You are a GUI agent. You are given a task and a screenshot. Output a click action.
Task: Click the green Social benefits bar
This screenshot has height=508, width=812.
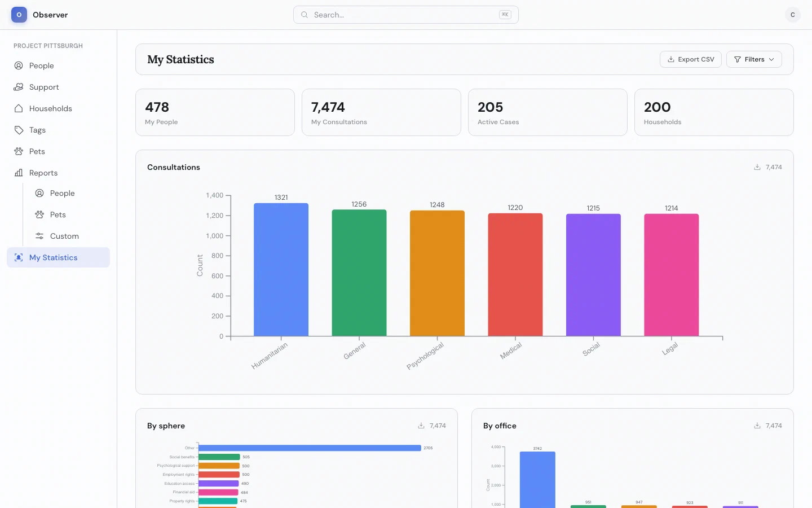[219, 457]
